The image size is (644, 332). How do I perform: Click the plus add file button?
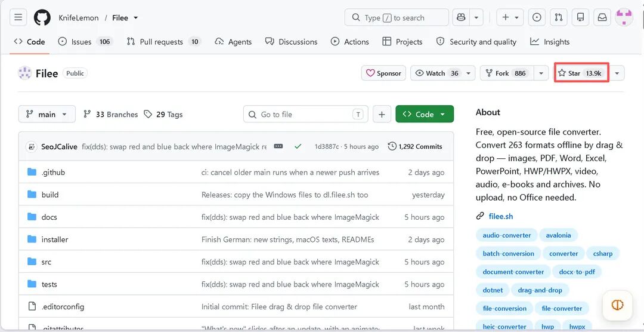point(382,115)
